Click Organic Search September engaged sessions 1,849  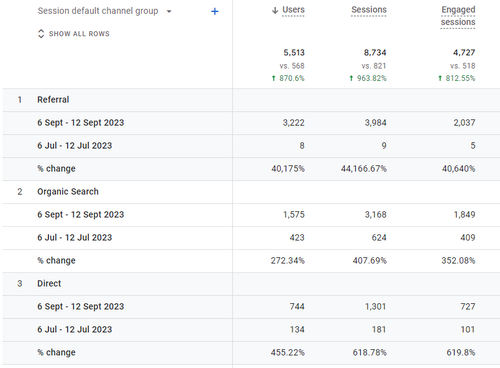465,215
